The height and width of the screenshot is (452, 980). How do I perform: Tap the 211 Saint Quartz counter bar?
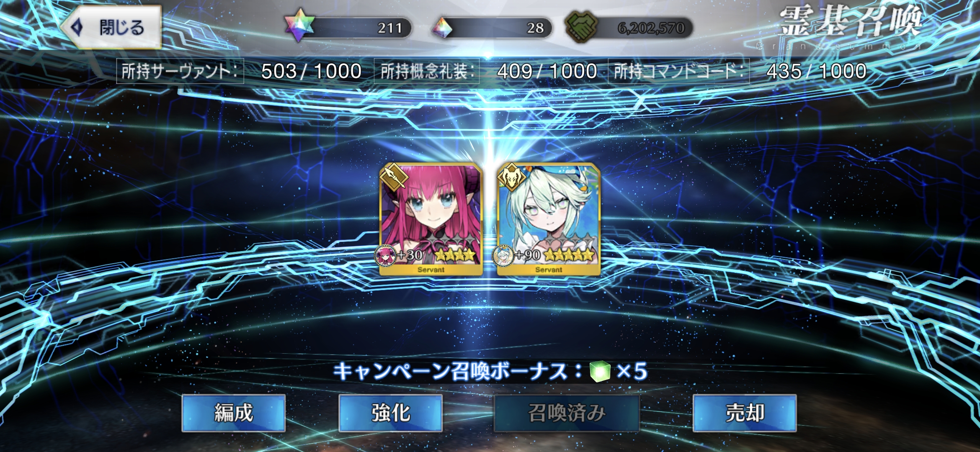coord(356,28)
